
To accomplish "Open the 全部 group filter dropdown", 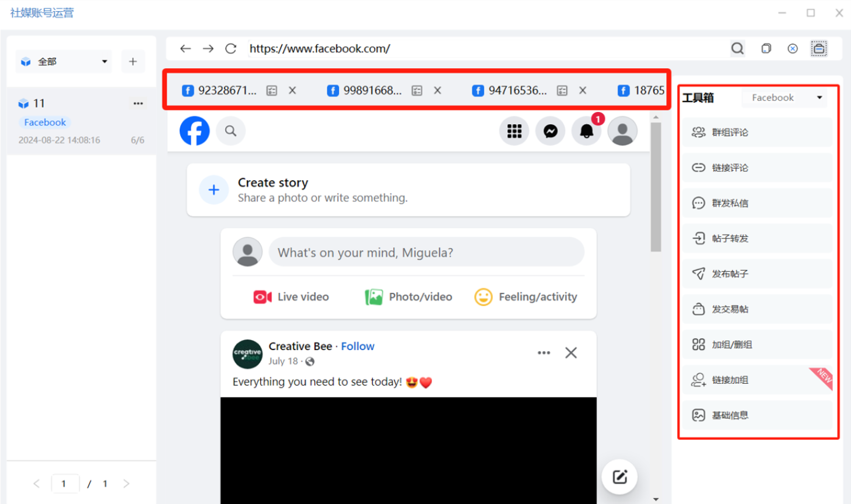I will (64, 61).
